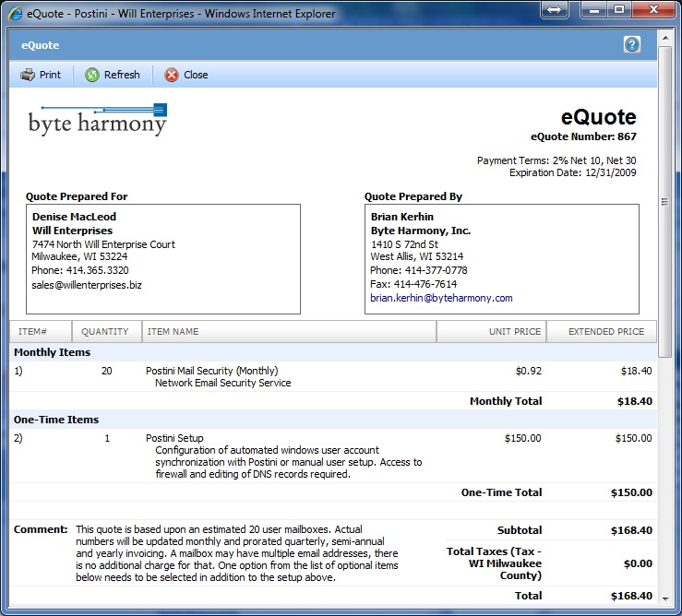Click the 'One-Time Total' label
Image resolution: width=682 pixels, height=616 pixels.
501,492
